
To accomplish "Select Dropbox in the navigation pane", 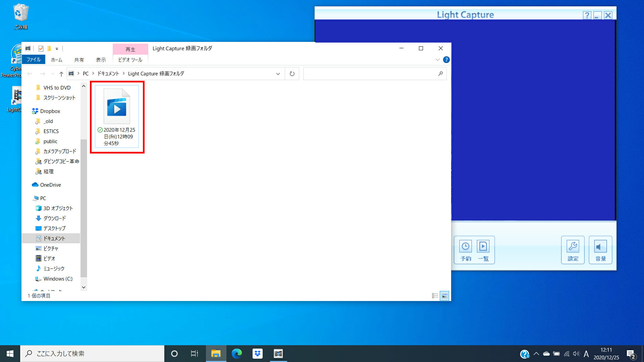I will click(x=46, y=111).
